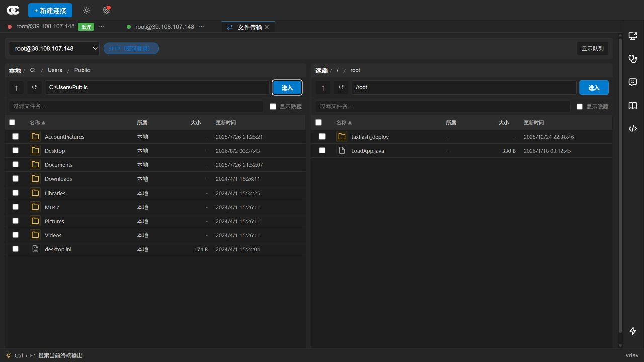The height and width of the screenshot is (362, 644).
Task: Go up one level in remote pane
Action: [x=323, y=87]
